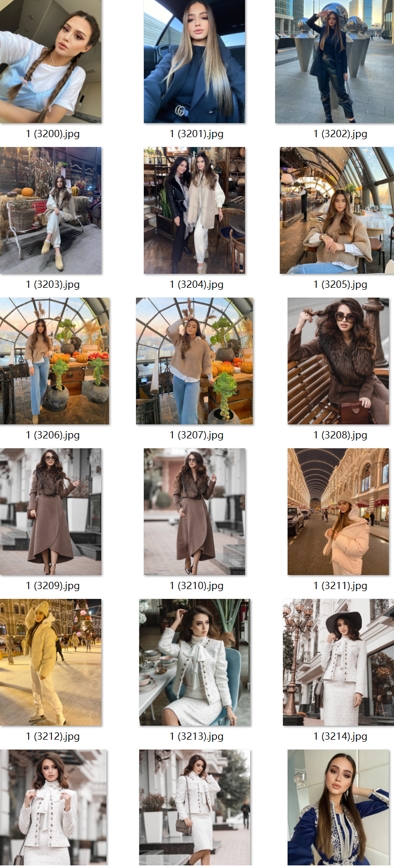Viewport: 394px width, 868px height.
Task: Click the "1 (3213).jpg" filename caption
Action: 196,737
